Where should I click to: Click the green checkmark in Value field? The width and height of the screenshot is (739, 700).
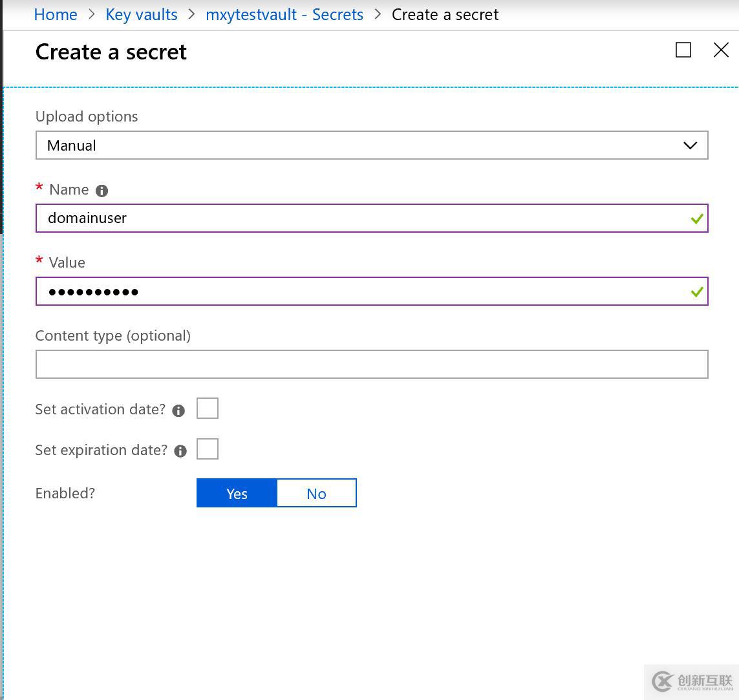(696, 292)
